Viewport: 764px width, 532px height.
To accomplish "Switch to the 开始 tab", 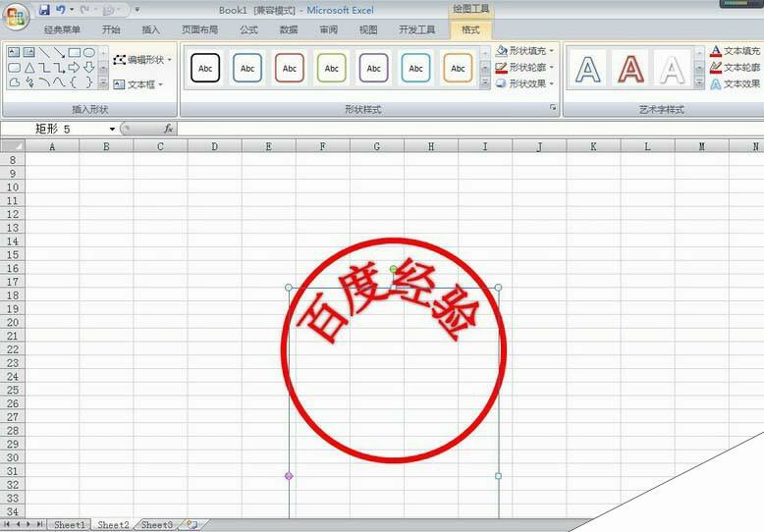I will (111, 29).
